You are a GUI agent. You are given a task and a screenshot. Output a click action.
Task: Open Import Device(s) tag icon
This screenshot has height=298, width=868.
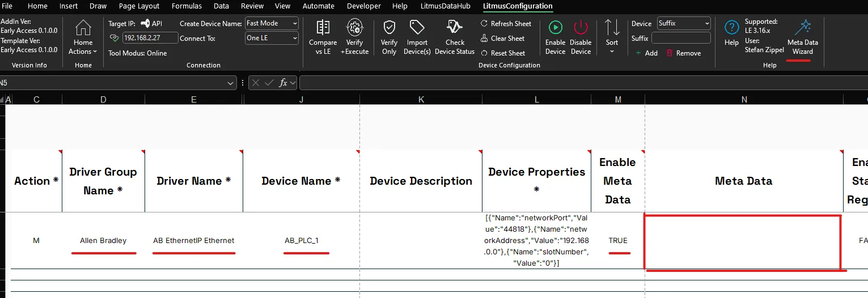pyautogui.click(x=417, y=27)
